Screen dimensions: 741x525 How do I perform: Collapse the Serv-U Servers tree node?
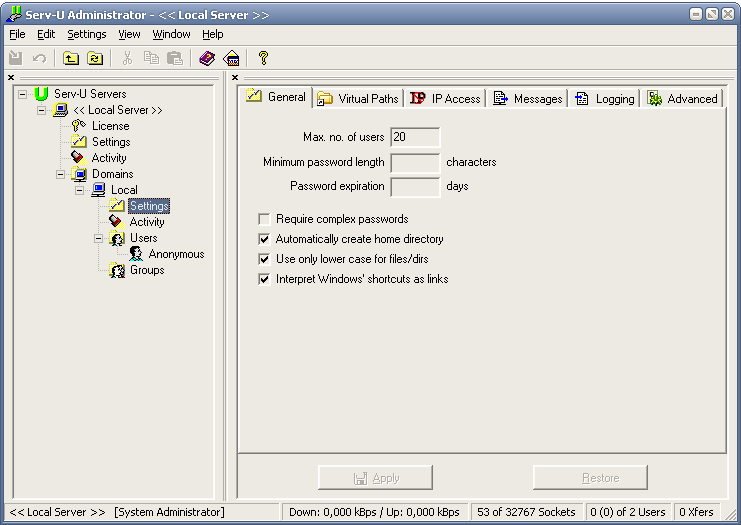pos(22,94)
